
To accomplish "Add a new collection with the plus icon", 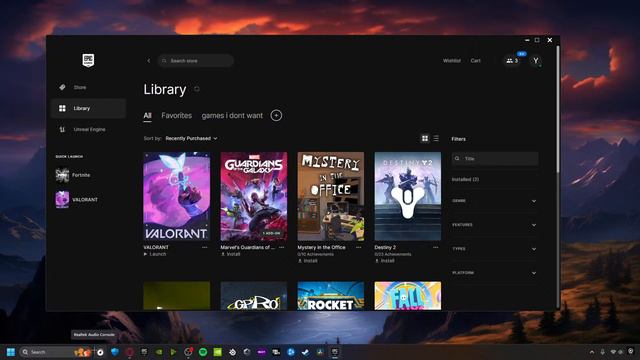I will [x=276, y=116].
